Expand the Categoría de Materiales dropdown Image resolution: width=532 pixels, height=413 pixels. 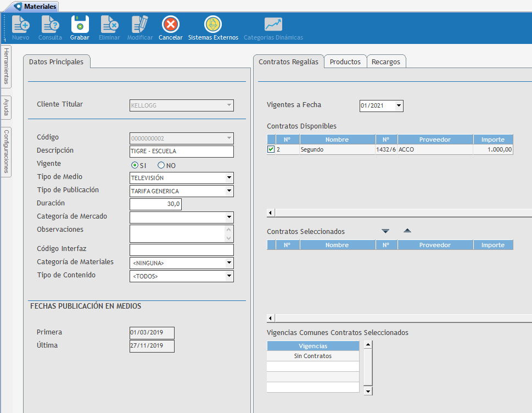pyautogui.click(x=229, y=263)
